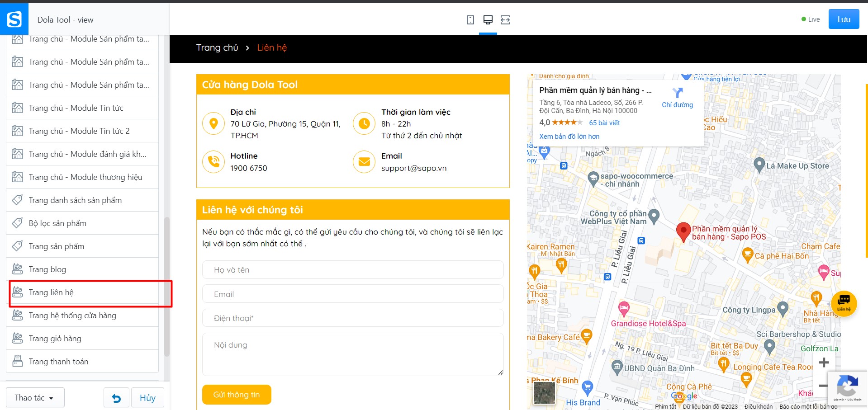The image size is (868, 410).
Task: Click the red Sapo POS map marker
Action: [x=683, y=233]
